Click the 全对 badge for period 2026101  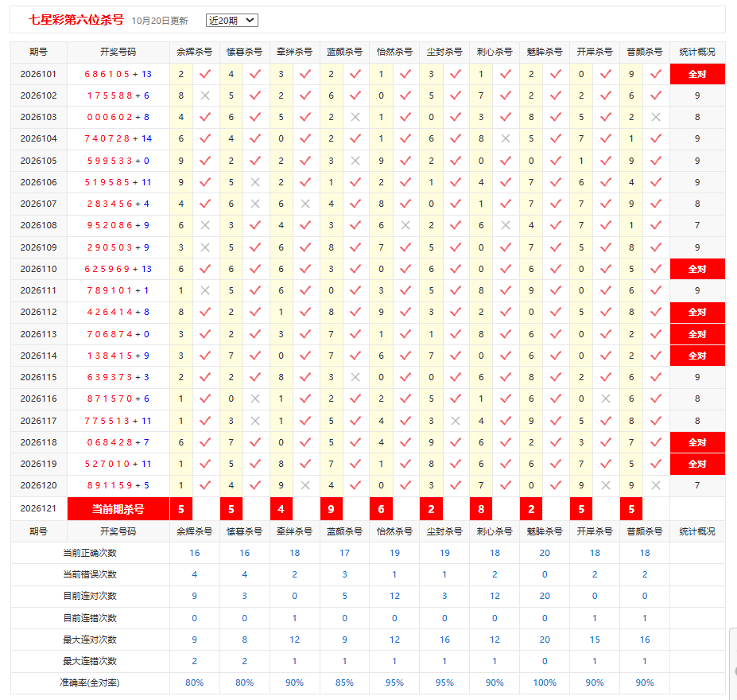click(697, 74)
